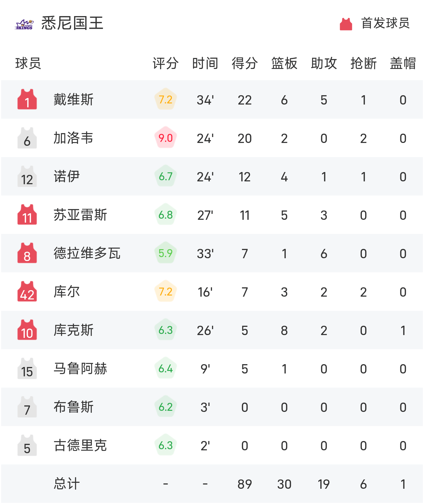The image size is (424, 504).
Task: Sort by the 得分 column header
Action: pyautogui.click(x=245, y=63)
